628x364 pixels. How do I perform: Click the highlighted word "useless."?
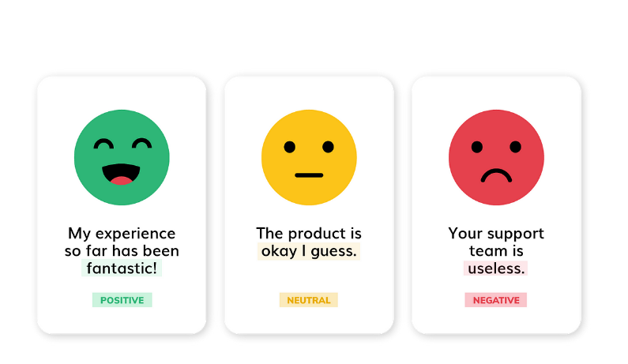(496, 268)
